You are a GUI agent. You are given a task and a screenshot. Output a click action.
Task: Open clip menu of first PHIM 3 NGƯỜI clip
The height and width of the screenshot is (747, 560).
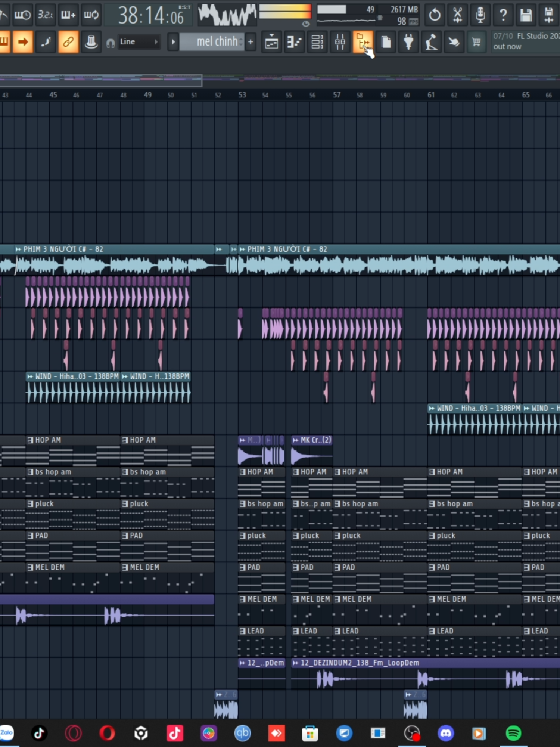(18, 249)
